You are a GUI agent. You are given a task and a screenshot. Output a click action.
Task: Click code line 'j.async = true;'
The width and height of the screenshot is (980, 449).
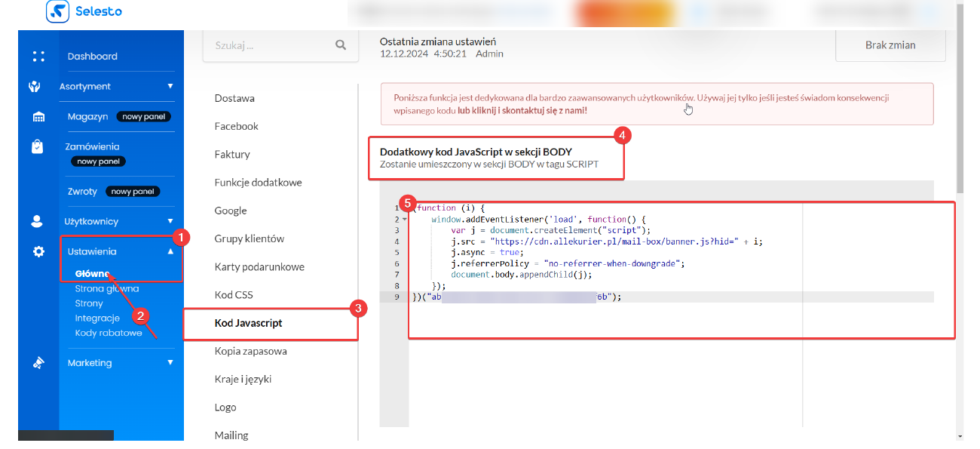pyautogui.click(x=487, y=253)
